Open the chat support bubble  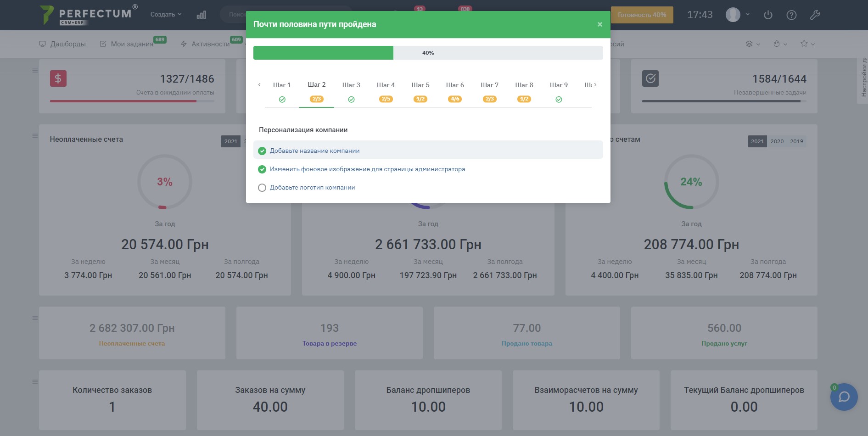tap(844, 397)
